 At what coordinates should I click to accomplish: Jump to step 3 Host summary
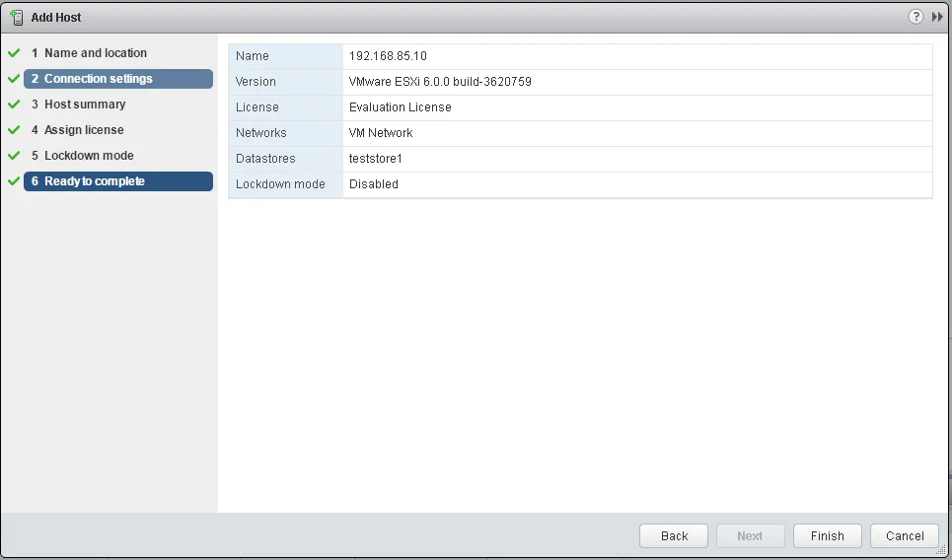coord(84,105)
